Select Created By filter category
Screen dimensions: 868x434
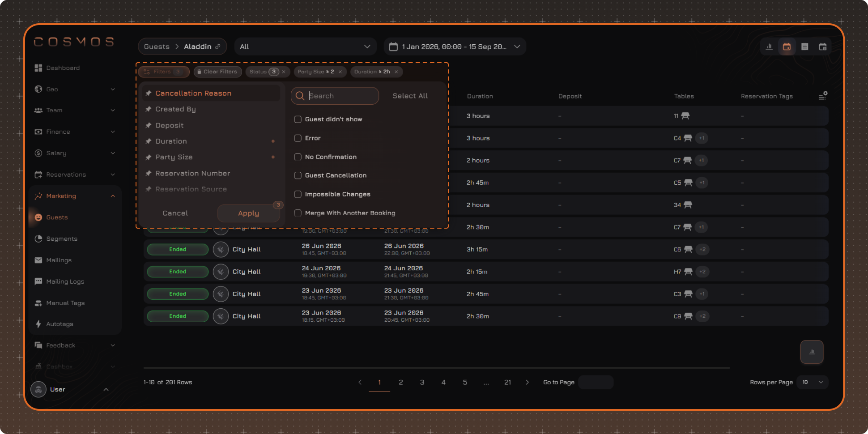point(211,109)
